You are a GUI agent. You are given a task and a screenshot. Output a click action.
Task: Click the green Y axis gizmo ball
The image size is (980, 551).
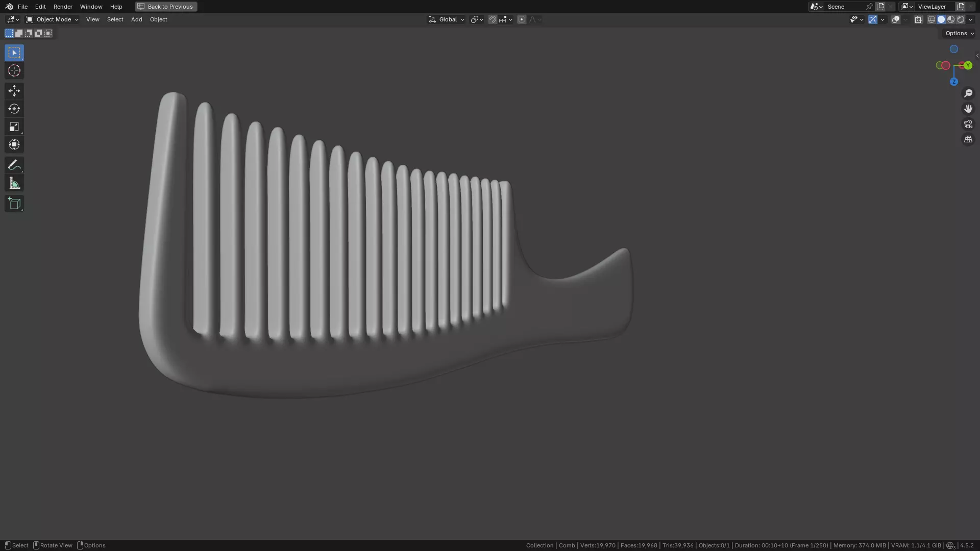[968, 65]
